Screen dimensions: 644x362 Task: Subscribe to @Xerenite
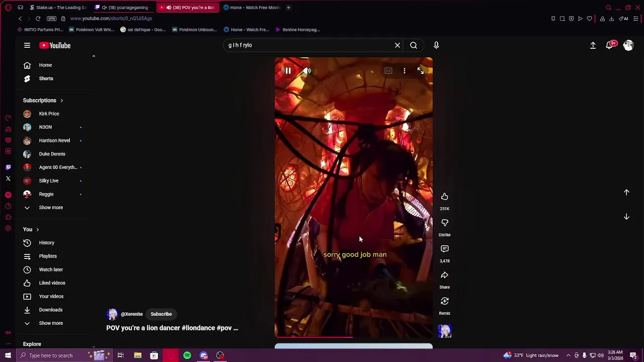161,314
